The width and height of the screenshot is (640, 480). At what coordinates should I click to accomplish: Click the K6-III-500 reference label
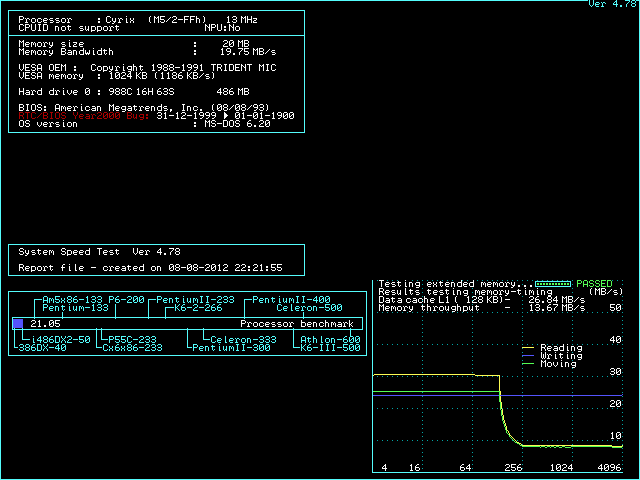[x=330, y=348]
